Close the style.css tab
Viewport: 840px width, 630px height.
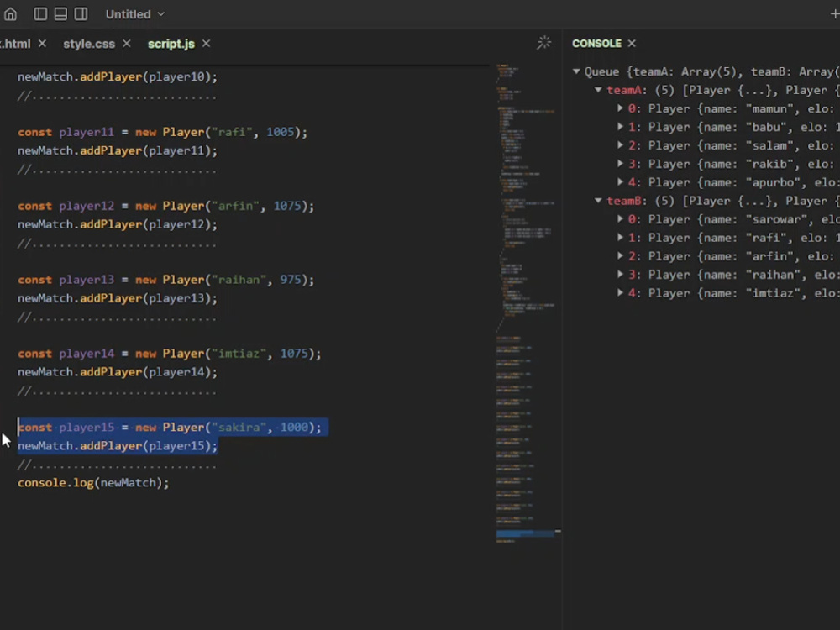[127, 44]
